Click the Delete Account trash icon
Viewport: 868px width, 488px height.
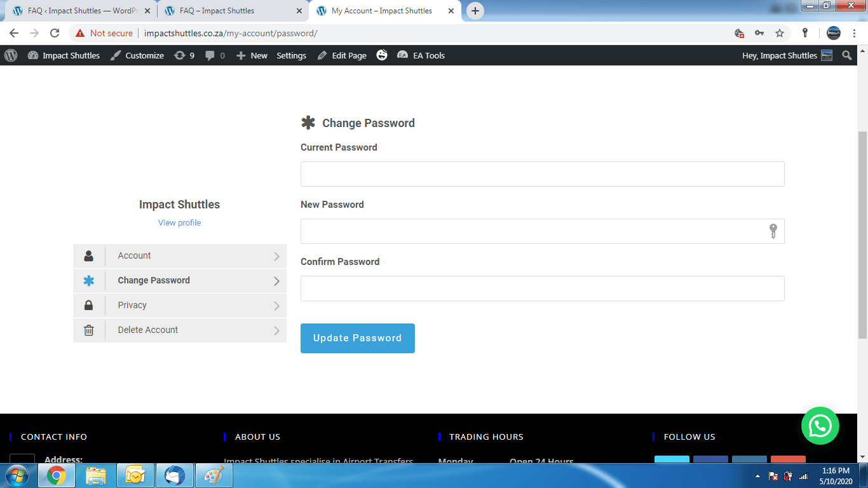[x=88, y=330]
